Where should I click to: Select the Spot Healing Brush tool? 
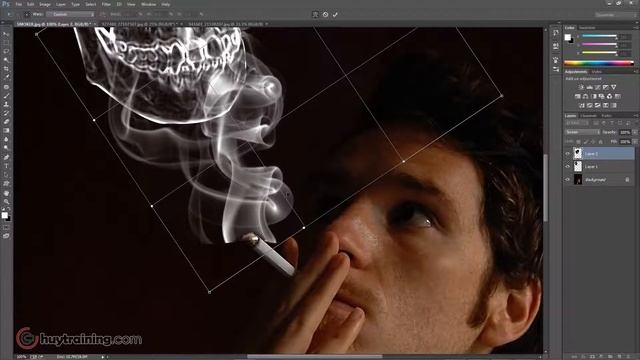(6, 87)
